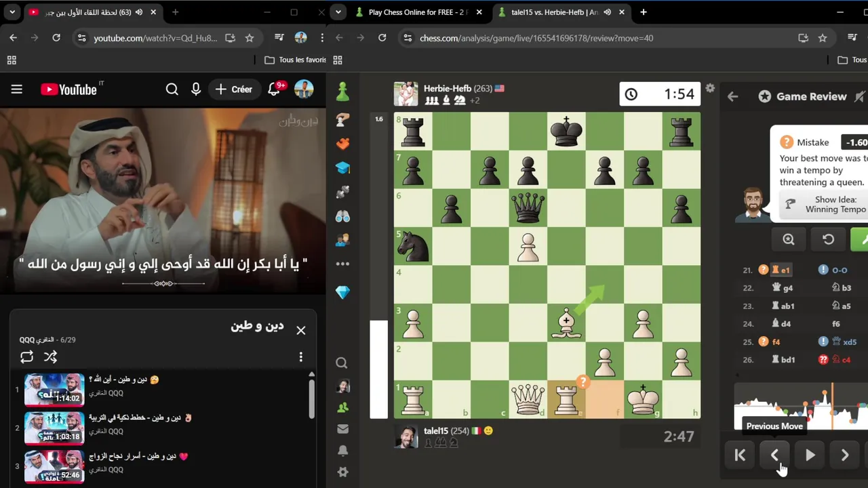This screenshot has height=488, width=868.
Task: Toggle playlist shuffle icon
Action: coord(50,357)
